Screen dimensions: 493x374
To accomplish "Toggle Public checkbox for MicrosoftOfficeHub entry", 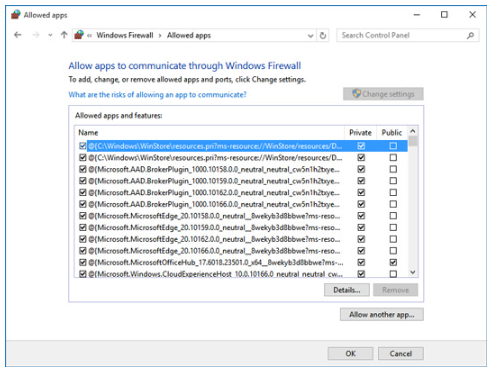I will coord(393,262).
